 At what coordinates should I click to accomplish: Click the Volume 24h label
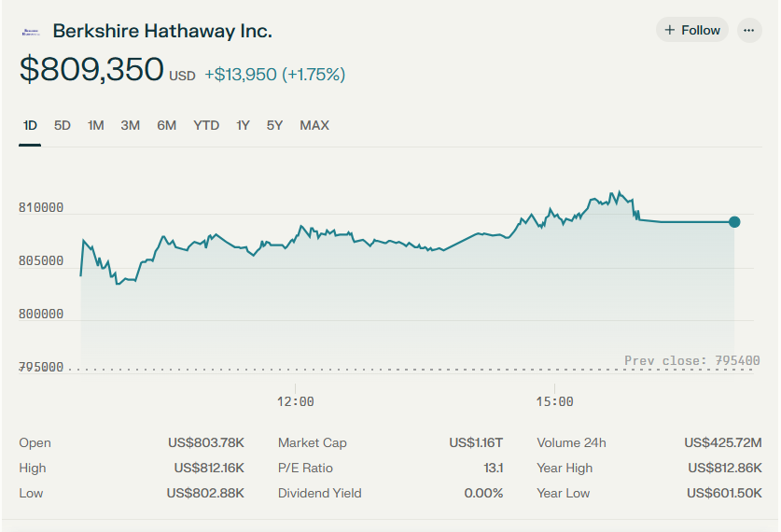[x=571, y=442]
